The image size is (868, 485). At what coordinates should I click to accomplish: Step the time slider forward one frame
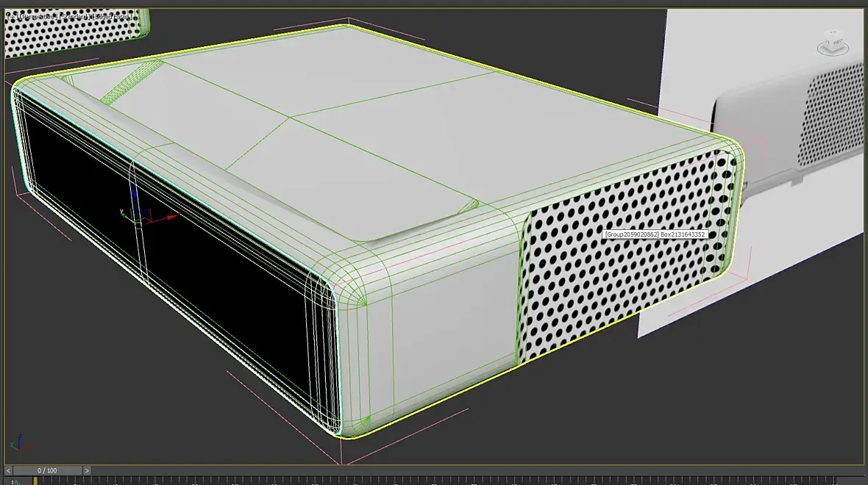(x=87, y=470)
